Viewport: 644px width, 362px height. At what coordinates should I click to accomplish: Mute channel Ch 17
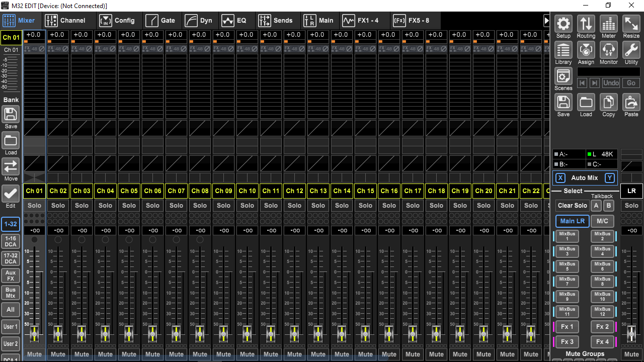click(x=413, y=354)
